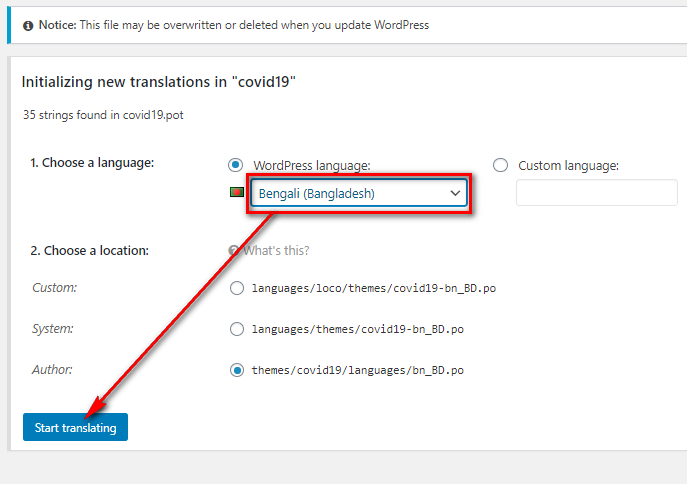Open the What's this? help link
The width and height of the screenshot is (687, 484).
point(276,251)
